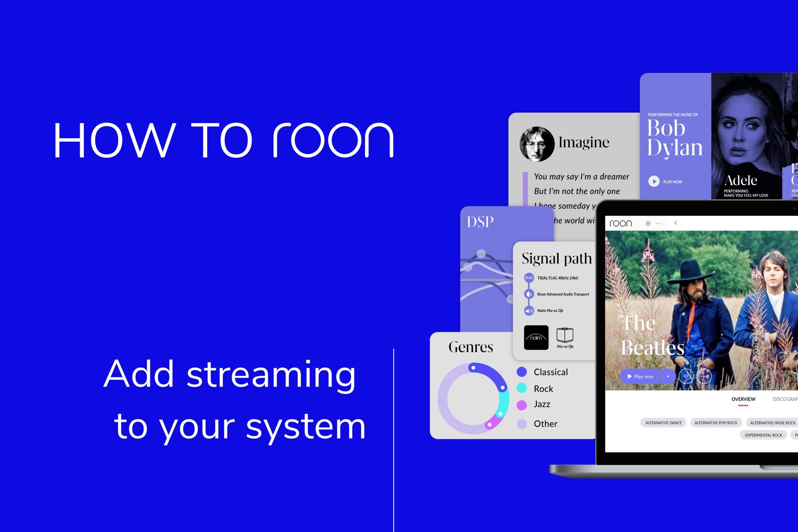Click the Classical color dot in Genres legend
Screen dimensions: 798x532
[522, 372]
